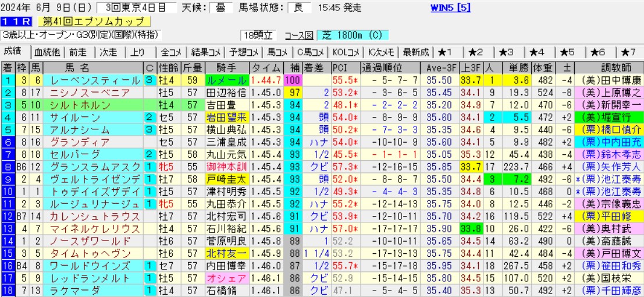Click the 調教師 column header

pyautogui.click(x=609, y=66)
